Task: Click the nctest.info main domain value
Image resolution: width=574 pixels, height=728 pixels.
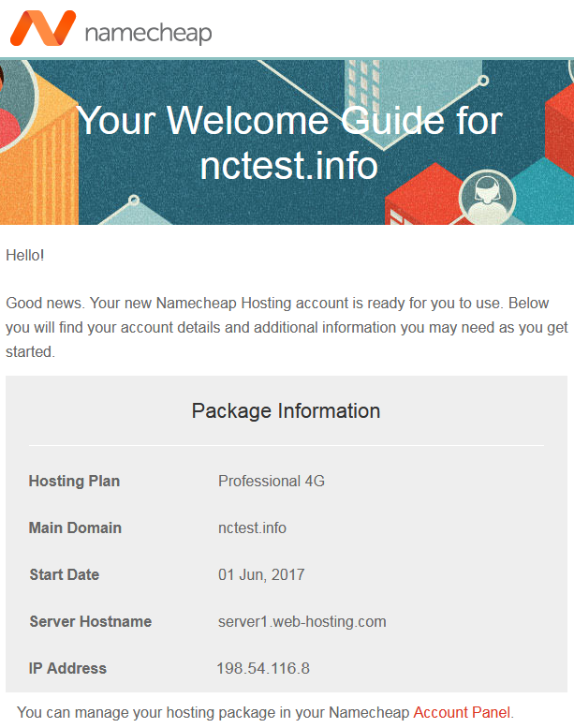Action: (252, 527)
